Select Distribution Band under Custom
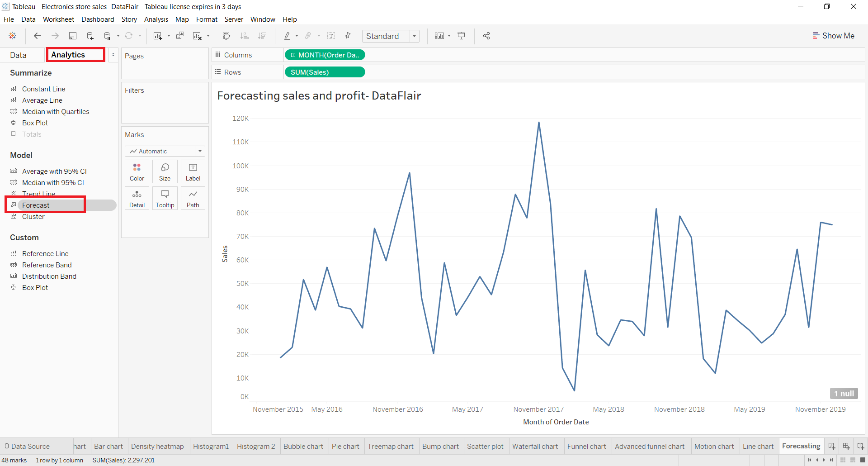The image size is (868, 466). (49, 276)
